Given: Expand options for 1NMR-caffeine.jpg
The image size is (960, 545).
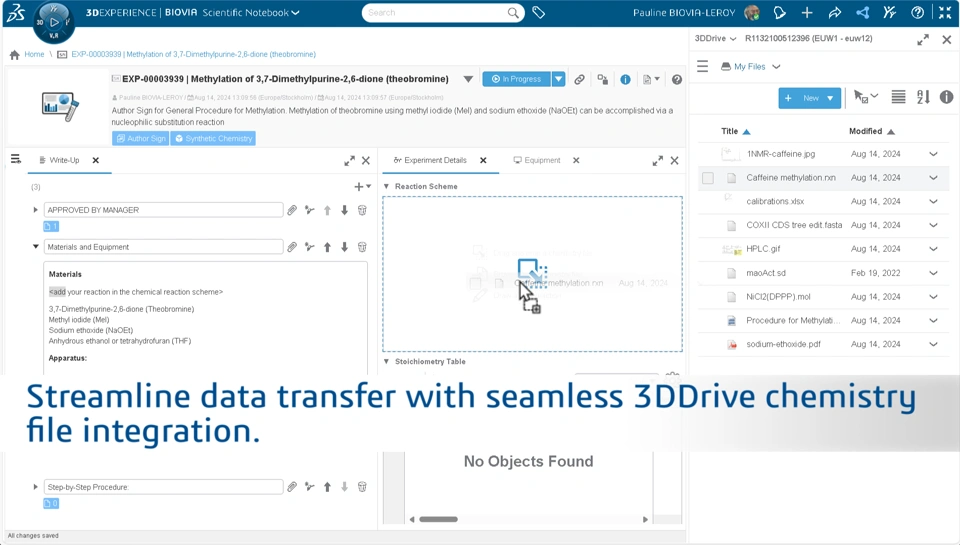Looking at the screenshot, I should (x=933, y=154).
